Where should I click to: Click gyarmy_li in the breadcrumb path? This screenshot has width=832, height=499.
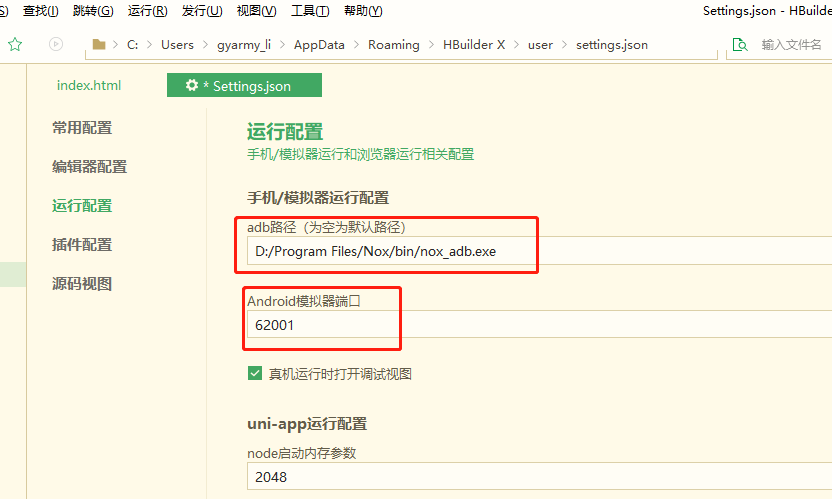point(244,45)
